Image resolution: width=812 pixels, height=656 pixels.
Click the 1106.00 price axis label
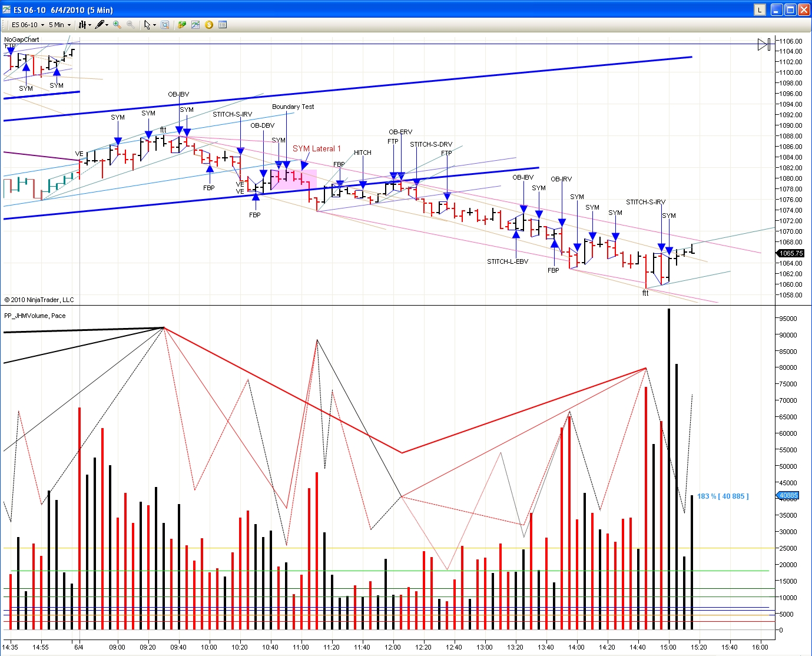coord(791,41)
